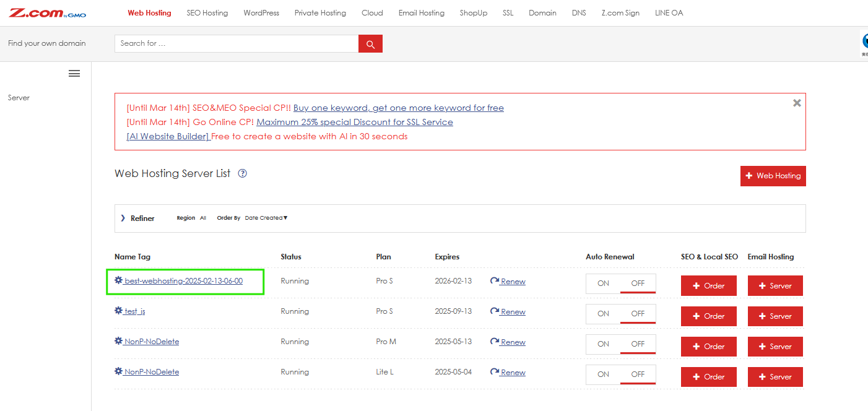Turn Auto Renewal ON for test_js
The image size is (868, 411).
pos(603,314)
